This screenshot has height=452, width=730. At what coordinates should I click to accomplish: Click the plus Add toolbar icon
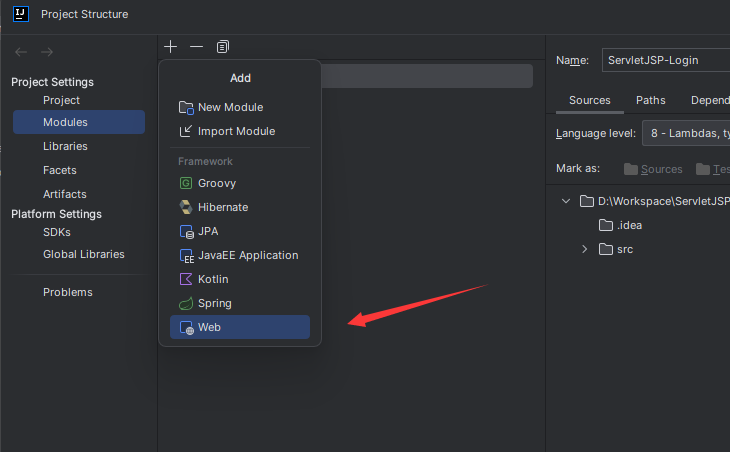pos(171,46)
